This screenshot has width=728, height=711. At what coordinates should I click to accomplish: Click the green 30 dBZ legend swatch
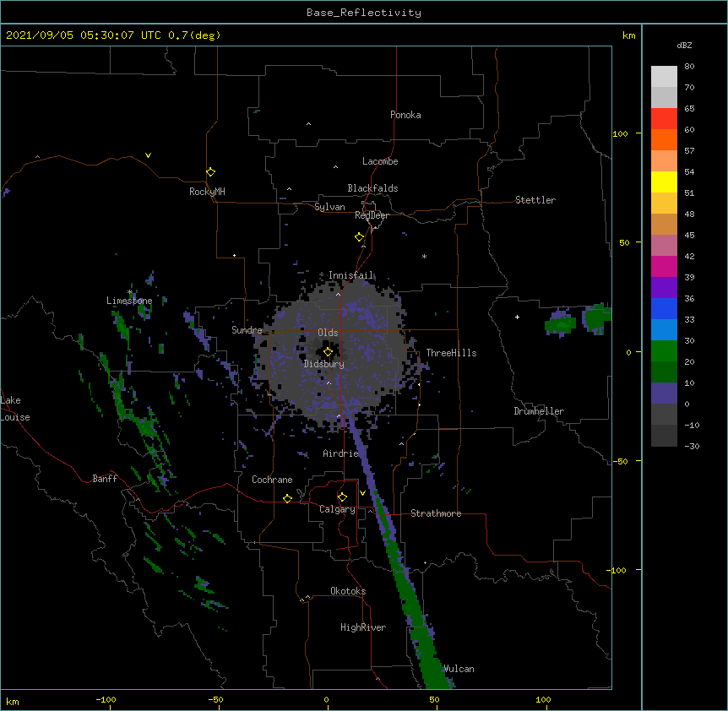click(664, 351)
